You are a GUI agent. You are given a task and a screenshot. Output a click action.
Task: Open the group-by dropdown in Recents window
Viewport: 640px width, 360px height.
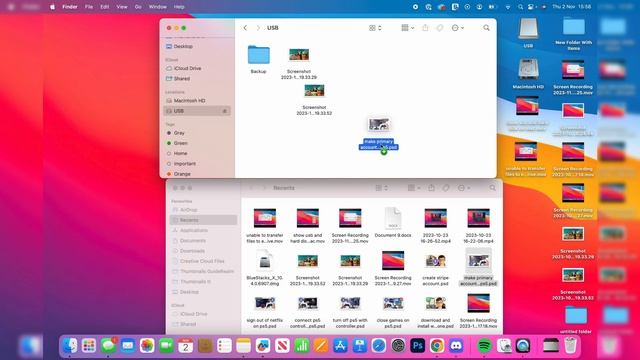point(414,188)
